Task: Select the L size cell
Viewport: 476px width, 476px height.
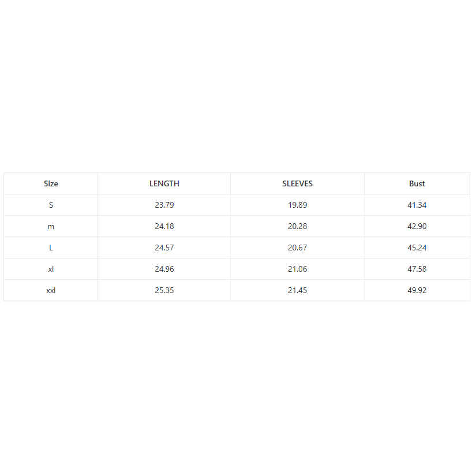Action: tap(51, 248)
